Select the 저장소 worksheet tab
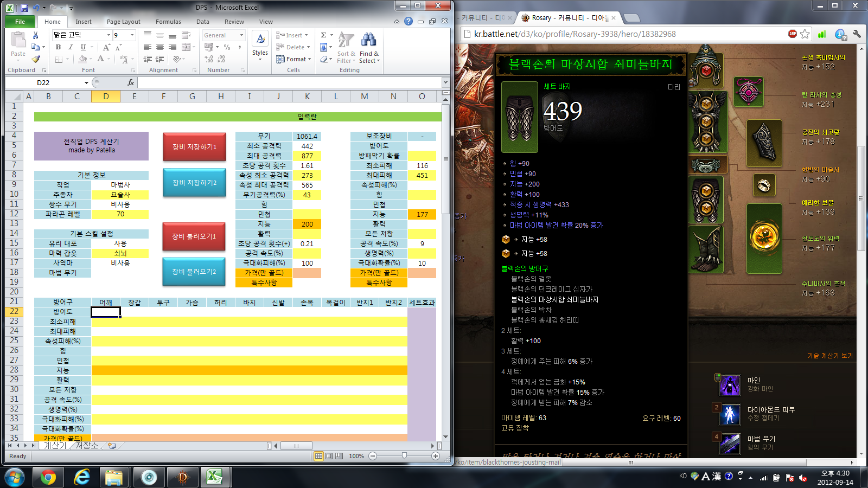Screen dimensions: 868x488 pyautogui.click(x=87, y=446)
